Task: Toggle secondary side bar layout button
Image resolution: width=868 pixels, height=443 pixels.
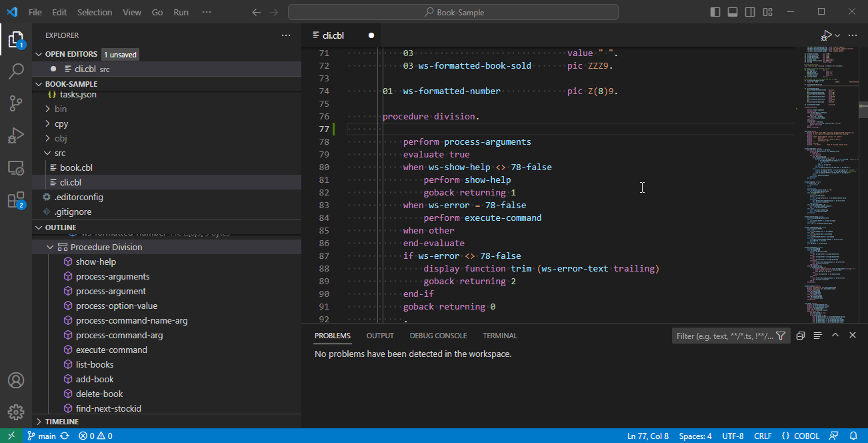Action: pyautogui.click(x=750, y=12)
